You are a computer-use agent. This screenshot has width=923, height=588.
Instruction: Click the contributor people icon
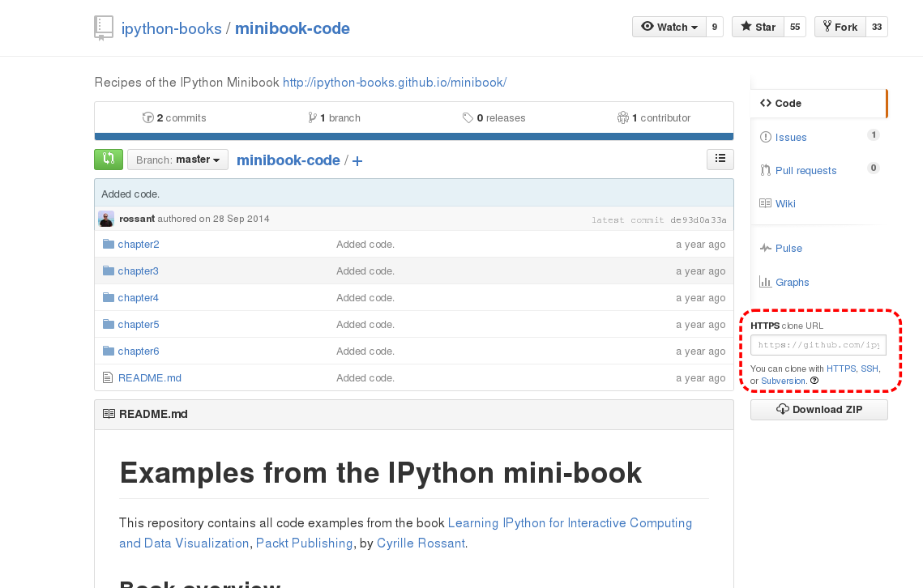(623, 117)
